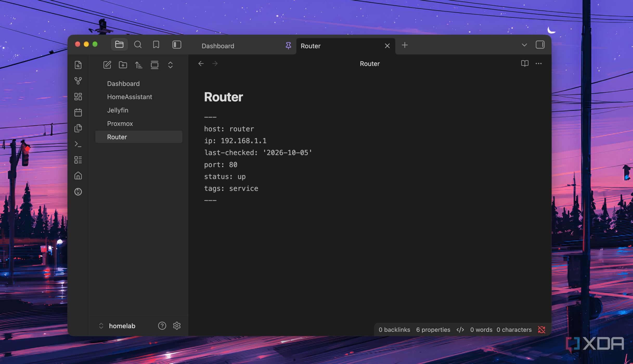Click the smiley face ribbon icon
Image resolution: width=633 pixels, height=364 pixels.
pyautogui.click(x=78, y=192)
